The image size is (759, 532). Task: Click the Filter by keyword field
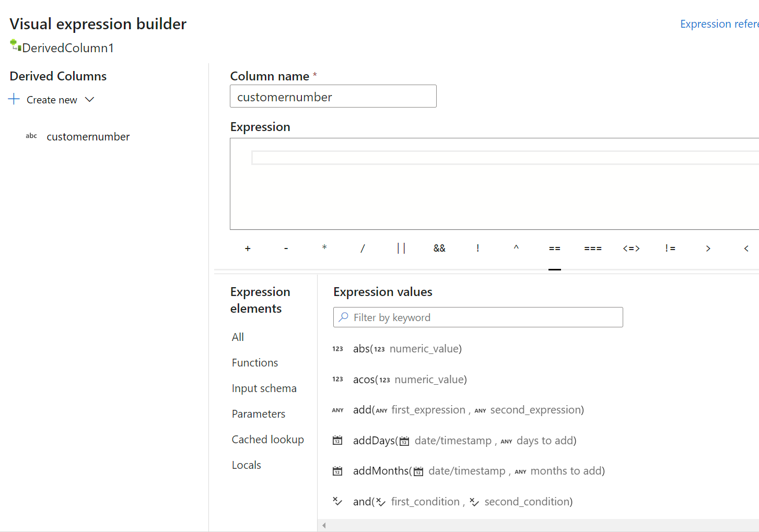coord(477,317)
